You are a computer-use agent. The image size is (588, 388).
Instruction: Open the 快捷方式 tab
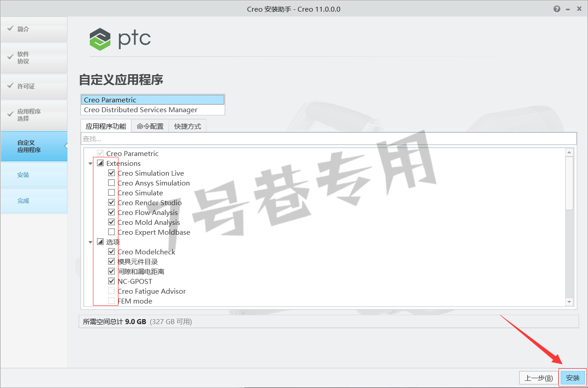point(188,127)
